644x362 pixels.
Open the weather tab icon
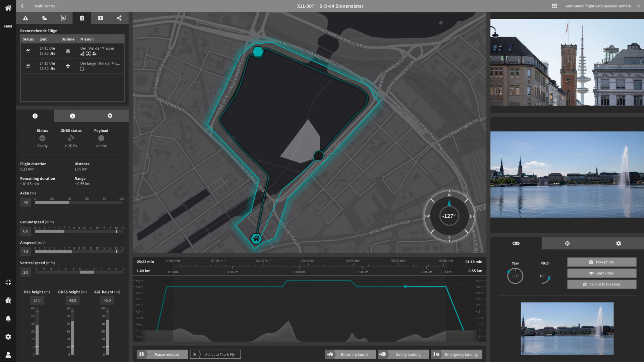click(x=44, y=18)
